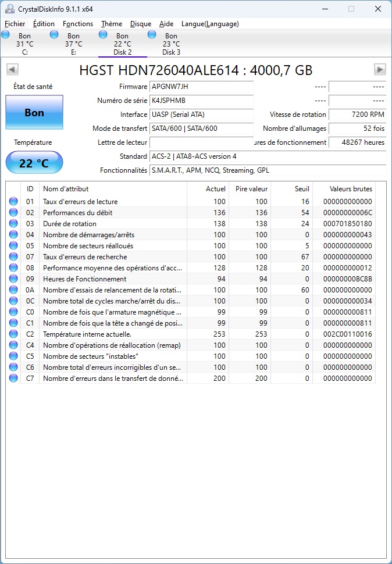Open the Fonctions menu

pyautogui.click(x=78, y=24)
